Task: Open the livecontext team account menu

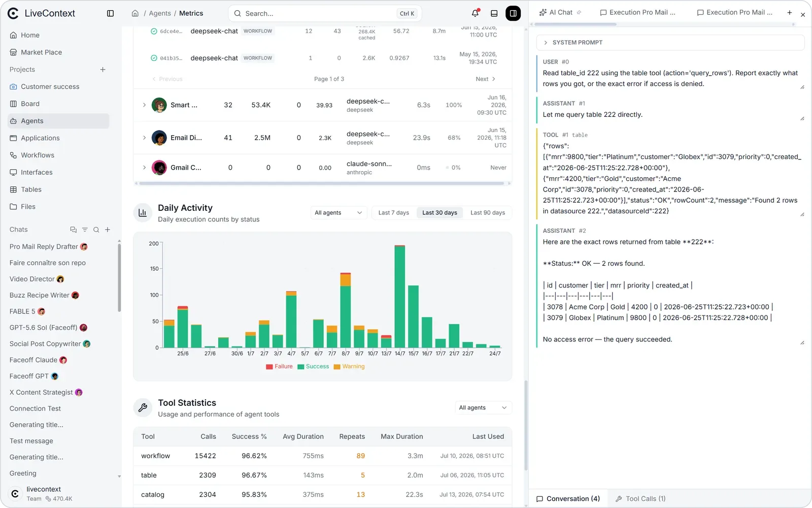Action: tap(61, 494)
